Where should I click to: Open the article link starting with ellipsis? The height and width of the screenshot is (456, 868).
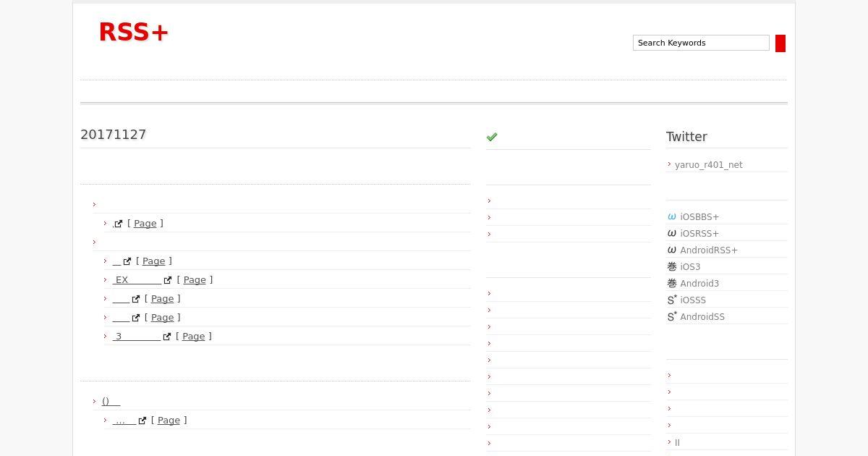[x=124, y=421]
